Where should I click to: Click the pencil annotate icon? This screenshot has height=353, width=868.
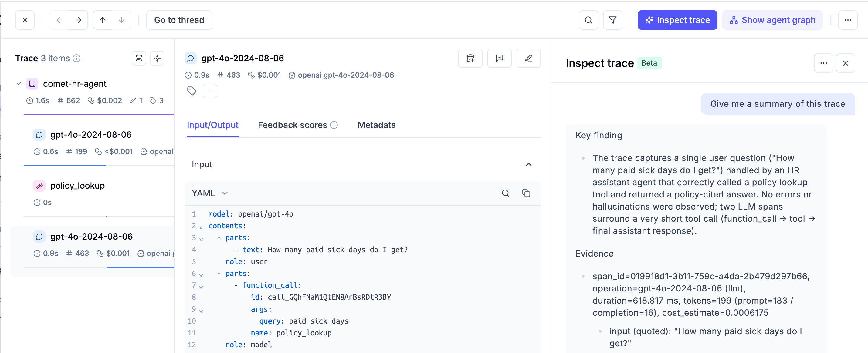[x=528, y=58]
